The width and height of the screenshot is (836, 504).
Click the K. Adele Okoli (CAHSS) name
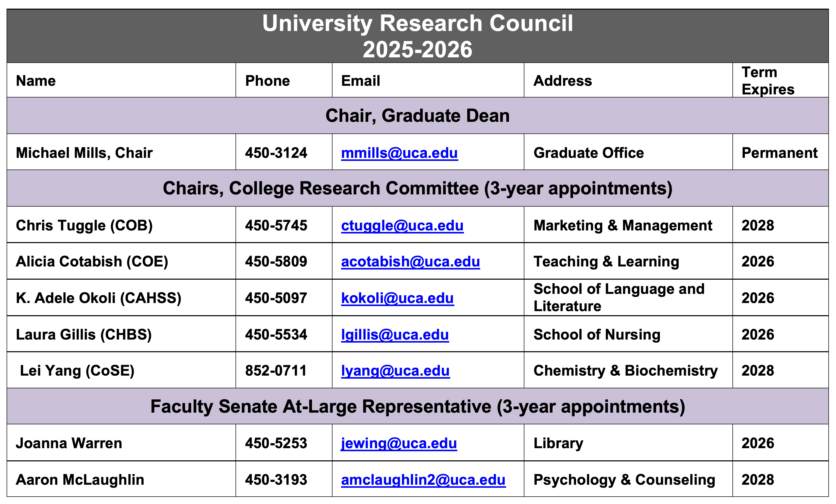click(98, 298)
